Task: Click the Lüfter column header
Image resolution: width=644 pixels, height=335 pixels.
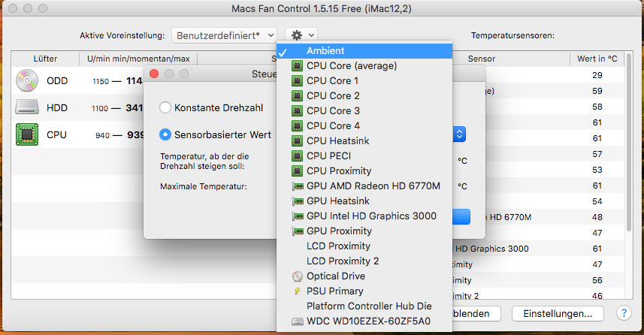Action: 45,59
